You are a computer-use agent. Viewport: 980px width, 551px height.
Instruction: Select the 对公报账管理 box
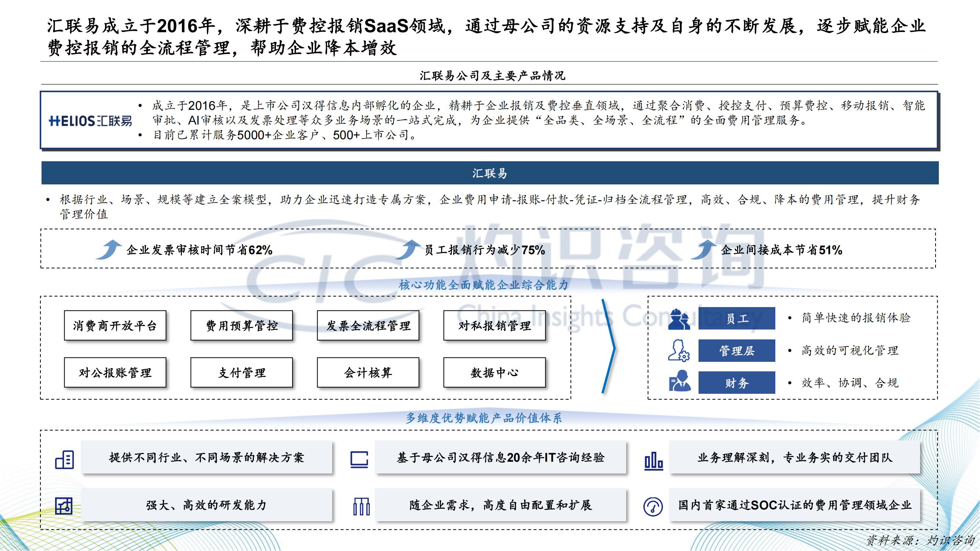point(115,372)
